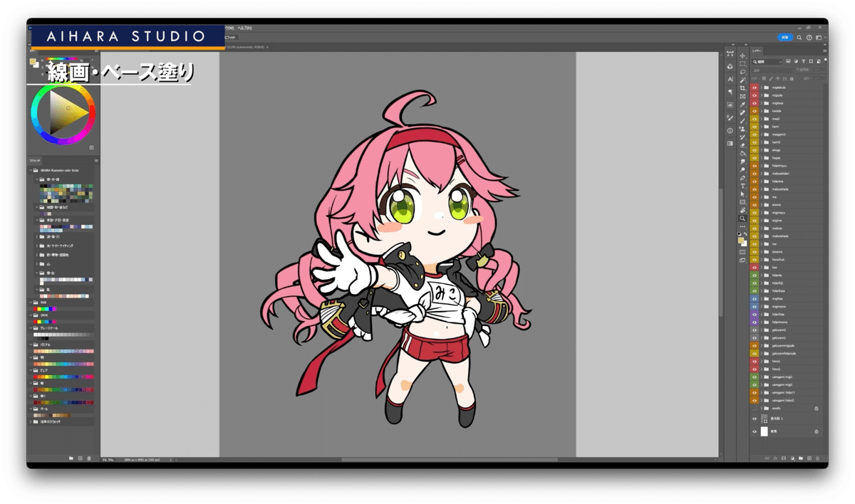The height and width of the screenshot is (504, 855).
Task: Select the Crop tool
Action: 742,88
